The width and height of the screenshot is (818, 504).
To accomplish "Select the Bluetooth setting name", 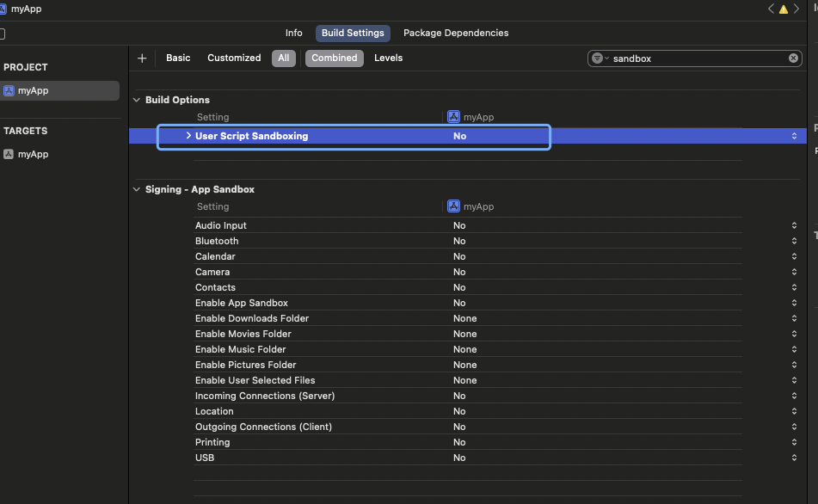I will (x=217, y=241).
